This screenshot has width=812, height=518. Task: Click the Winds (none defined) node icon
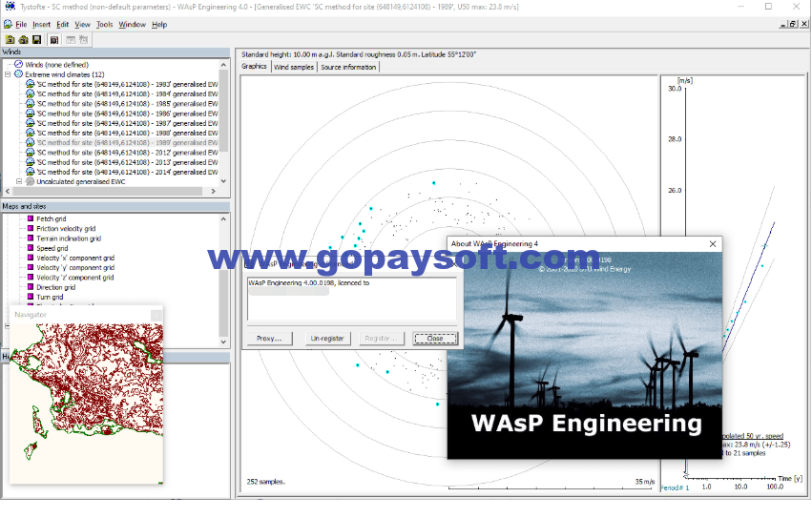point(19,64)
